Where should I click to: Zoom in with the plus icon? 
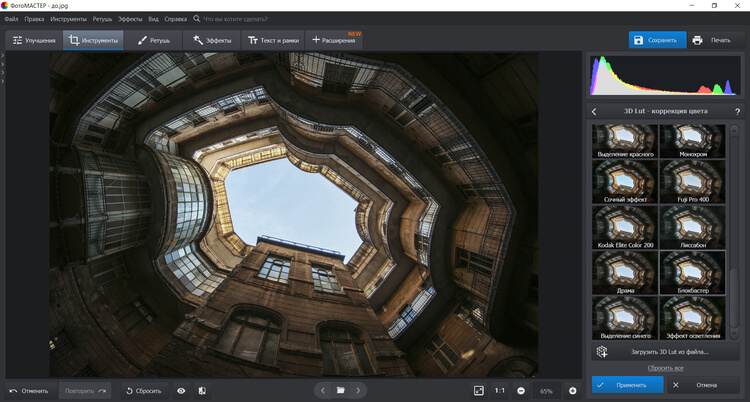pyautogui.click(x=573, y=390)
